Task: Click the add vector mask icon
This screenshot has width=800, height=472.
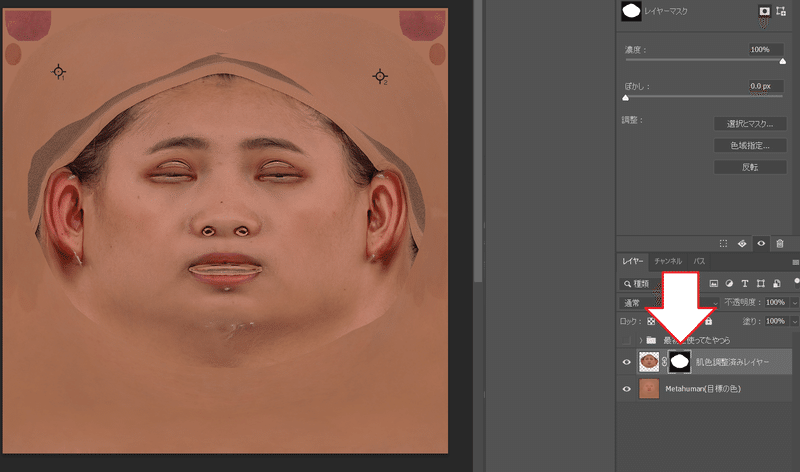Action: [x=781, y=11]
